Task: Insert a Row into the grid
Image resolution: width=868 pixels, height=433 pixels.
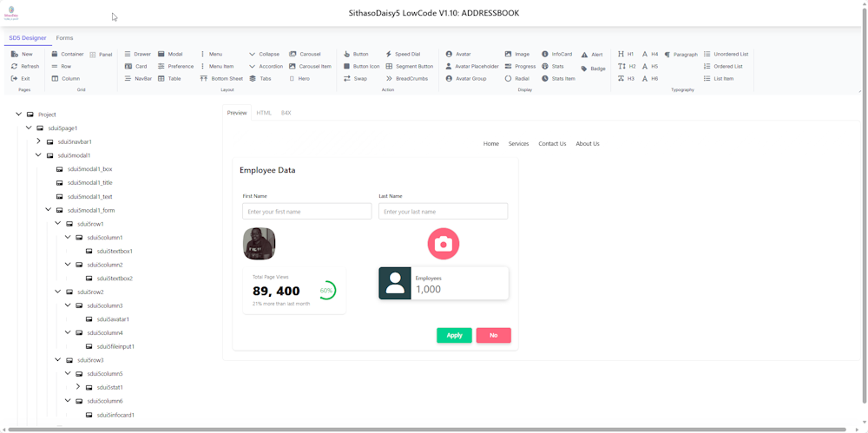Action: [x=62, y=67]
